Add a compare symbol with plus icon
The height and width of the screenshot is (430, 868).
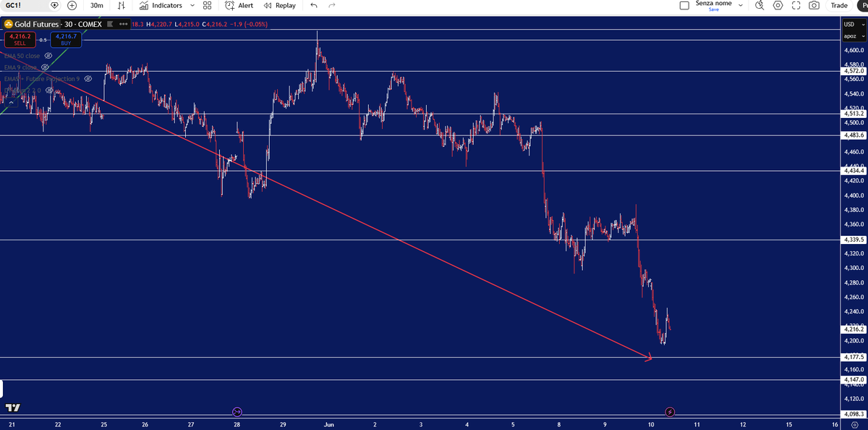[72, 5]
